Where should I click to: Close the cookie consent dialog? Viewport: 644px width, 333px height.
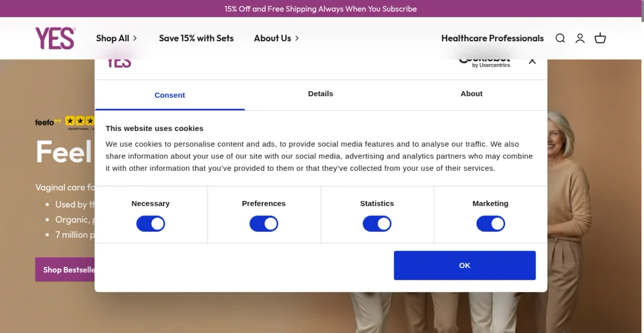[x=532, y=61]
